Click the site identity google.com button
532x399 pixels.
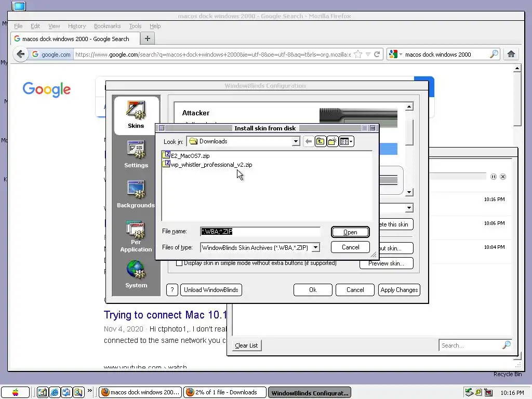coord(51,54)
